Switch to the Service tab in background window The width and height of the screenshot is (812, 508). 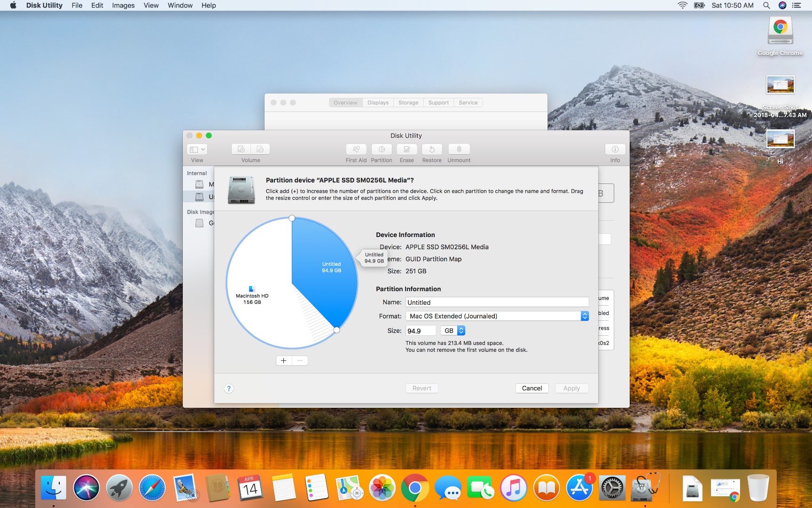[x=468, y=103]
